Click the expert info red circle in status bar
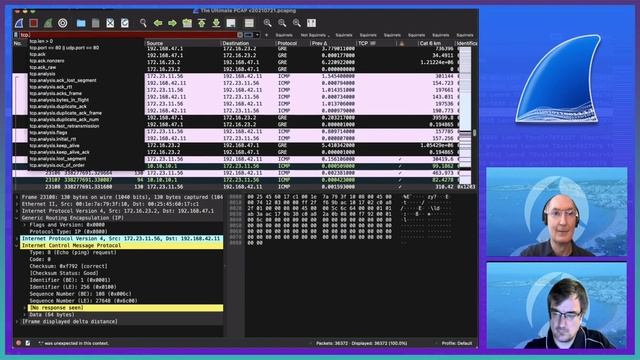 pyautogui.click(x=18, y=343)
